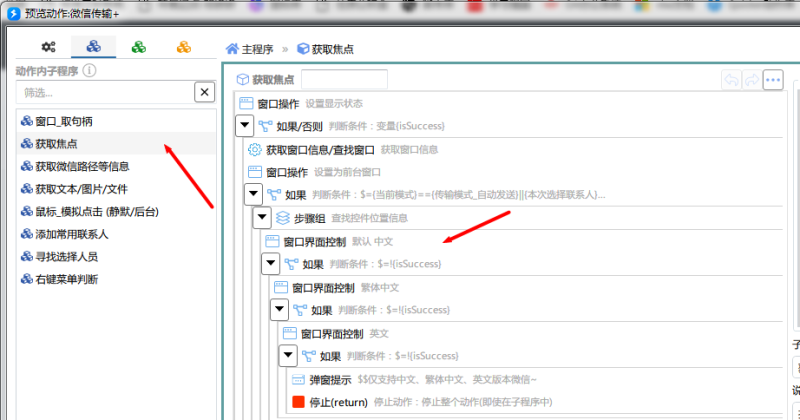The image size is (800, 420).
Task: Select subprogram 添加常用联系人
Action: 116,234
